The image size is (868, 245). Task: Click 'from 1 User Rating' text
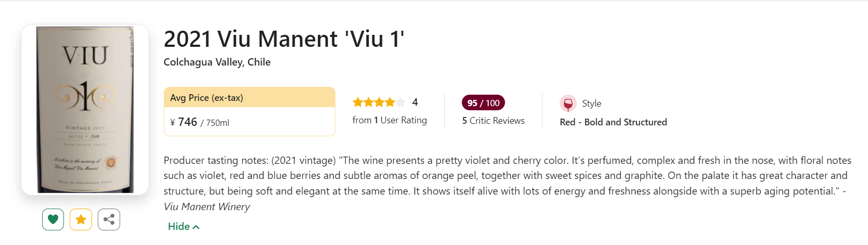(390, 120)
